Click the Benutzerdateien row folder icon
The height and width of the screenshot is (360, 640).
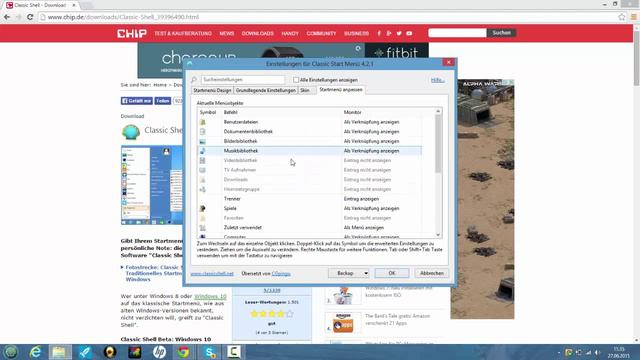[202, 122]
